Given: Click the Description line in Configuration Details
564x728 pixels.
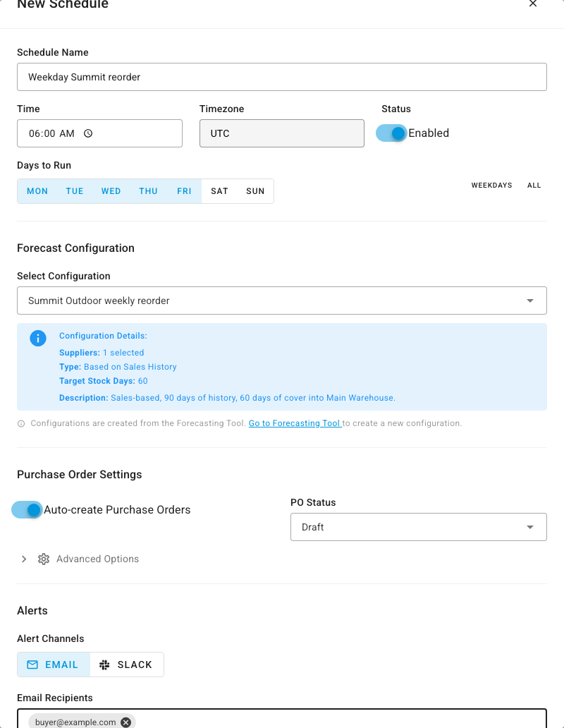Looking at the screenshot, I should tap(227, 398).
